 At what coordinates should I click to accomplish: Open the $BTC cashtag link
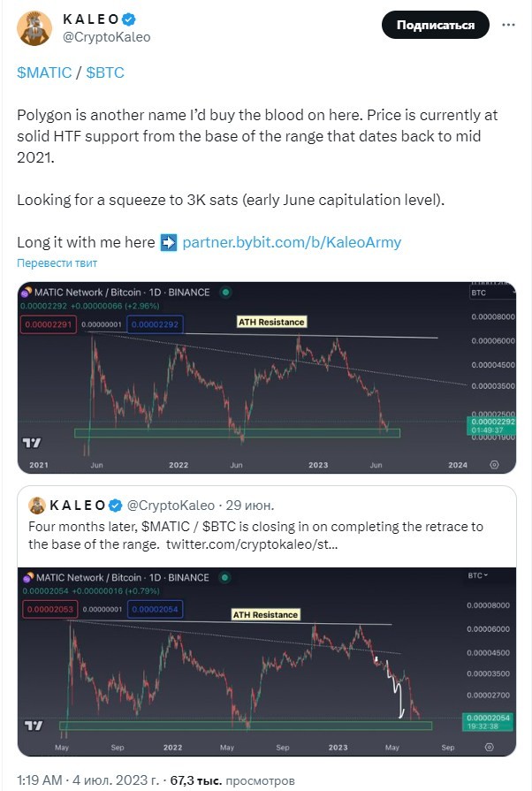coord(105,72)
